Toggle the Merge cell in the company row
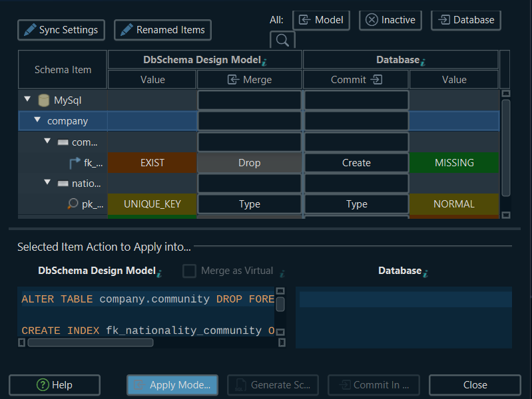This screenshot has width=532, height=399. point(250,121)
